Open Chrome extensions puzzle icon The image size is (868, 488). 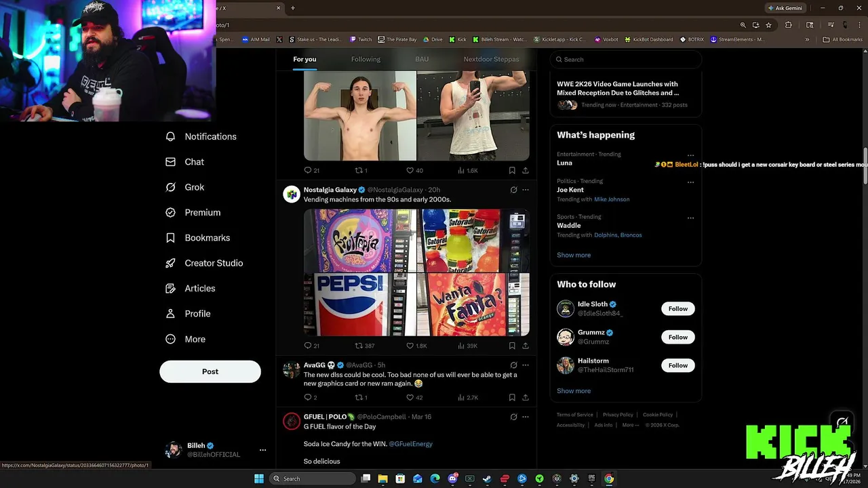click(788, 25)
